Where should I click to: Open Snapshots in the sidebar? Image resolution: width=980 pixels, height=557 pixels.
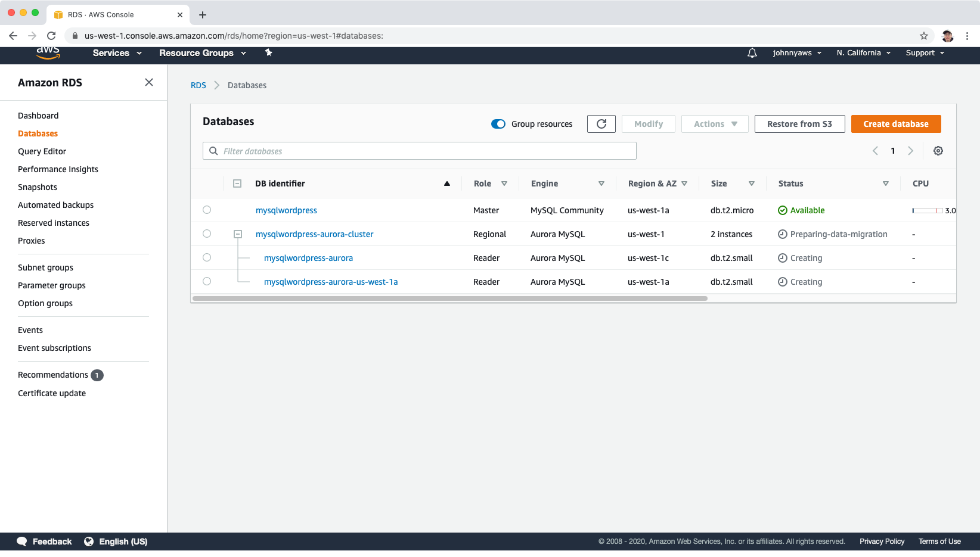38,187
